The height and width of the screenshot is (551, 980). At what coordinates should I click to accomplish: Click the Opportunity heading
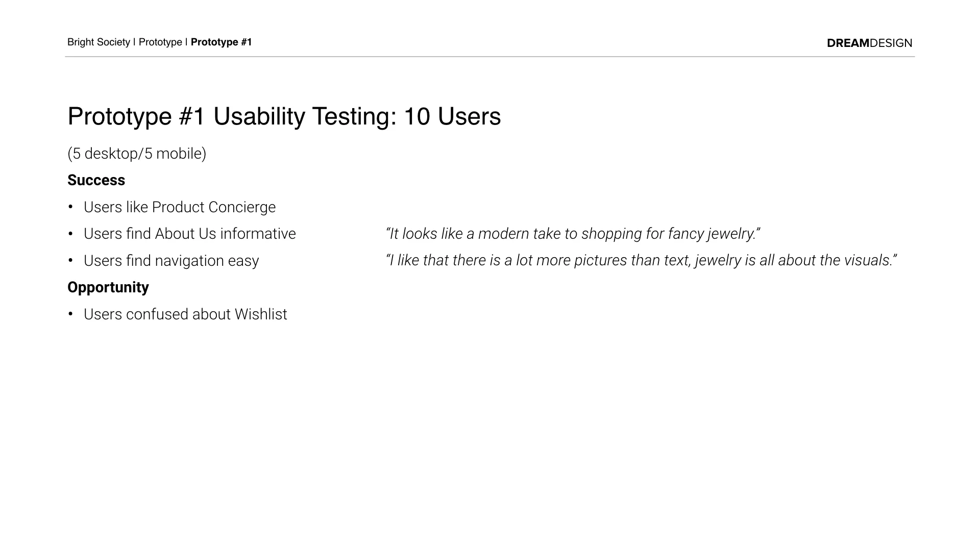coord(108,287)
